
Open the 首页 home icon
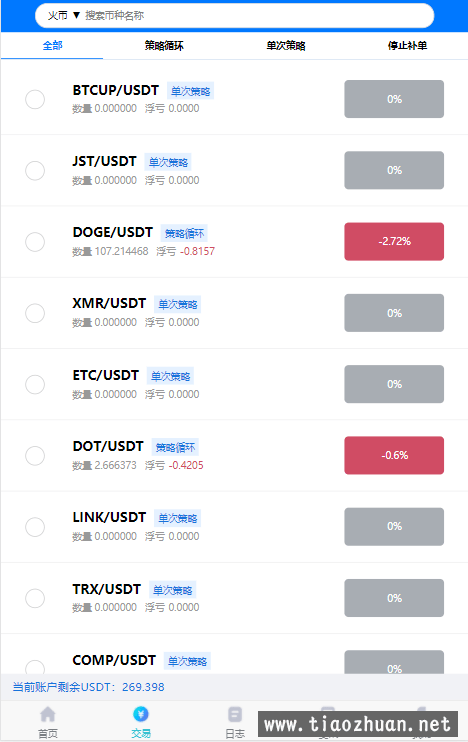click(48, 714)
